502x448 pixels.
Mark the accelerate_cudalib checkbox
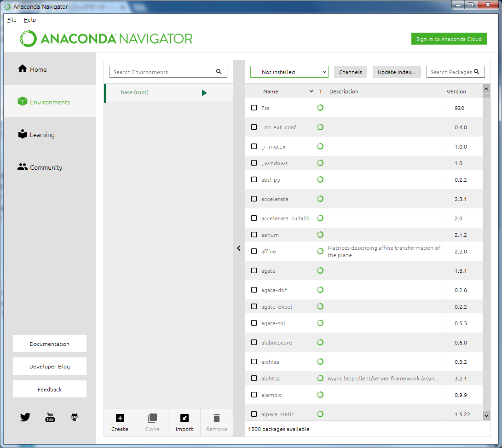click(x=254, y=218)
